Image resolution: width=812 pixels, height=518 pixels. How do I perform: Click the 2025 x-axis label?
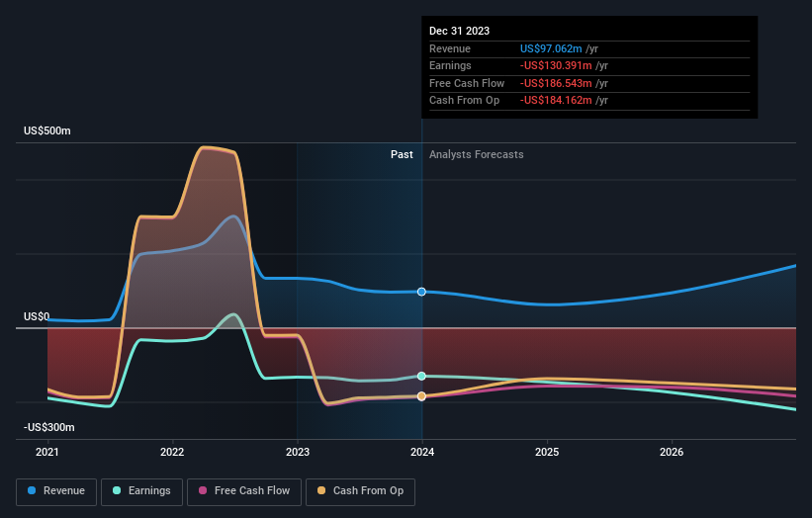coord(547,452)
